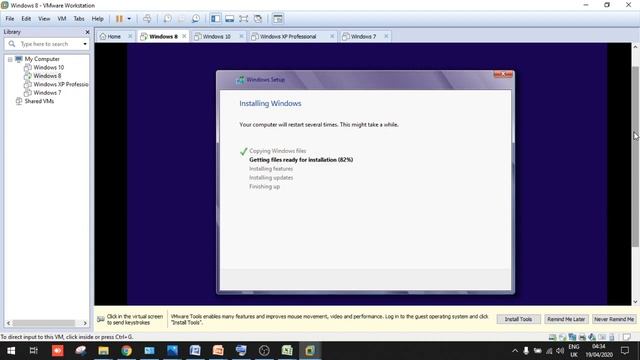640x360 pixels.
Task: Collapse the My Computer tree node
Action: (x=10, y=59)
